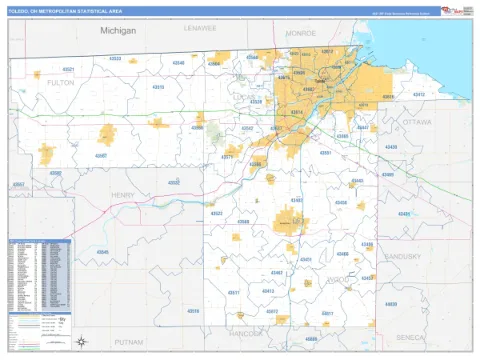Click ZIP code label 43511

(x=233, y=293)
